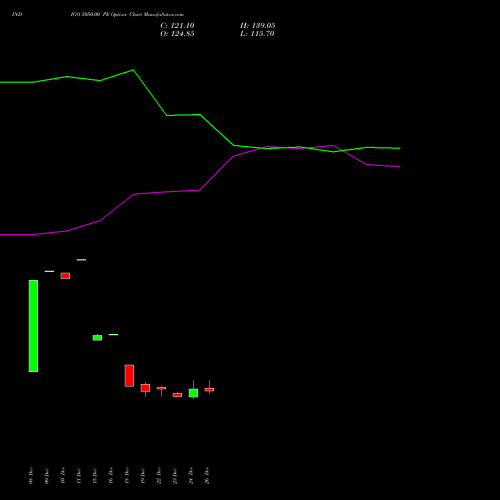Click the 11 Dec date axis label
Screen dimensions: 500x500
(x=79, y=476)
